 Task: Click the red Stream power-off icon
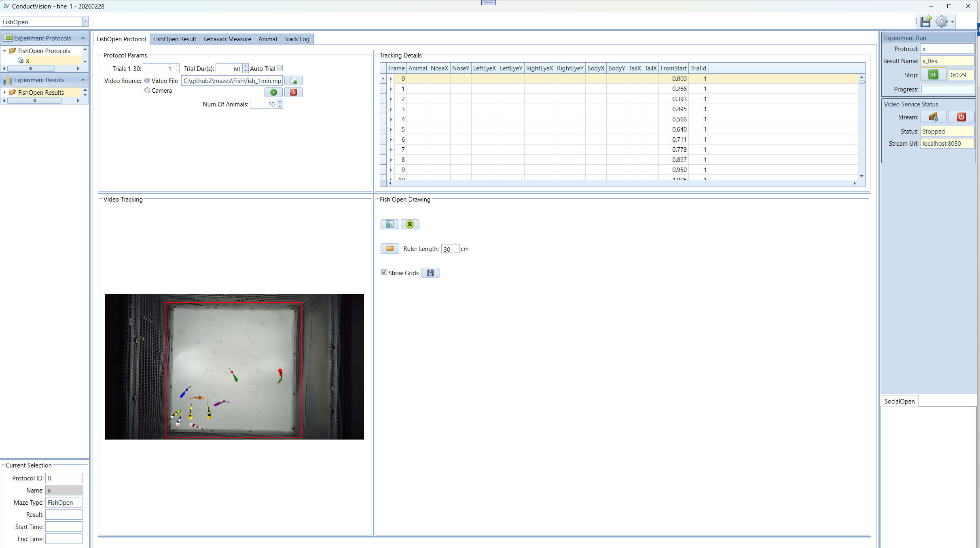point(961,117)
